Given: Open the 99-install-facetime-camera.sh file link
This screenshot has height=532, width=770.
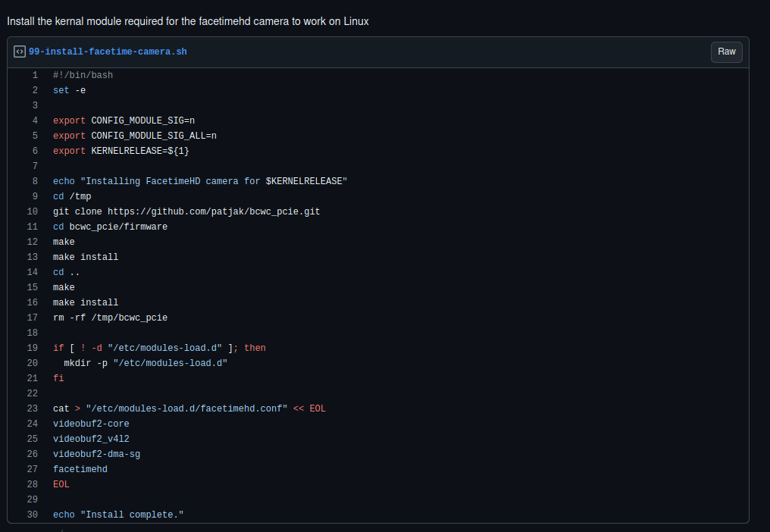Looking at the screenshot, I should point(108,52).
